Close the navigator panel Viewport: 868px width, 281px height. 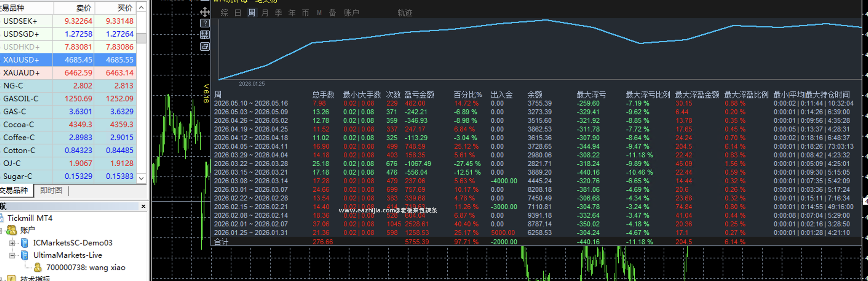pos(143,206)
